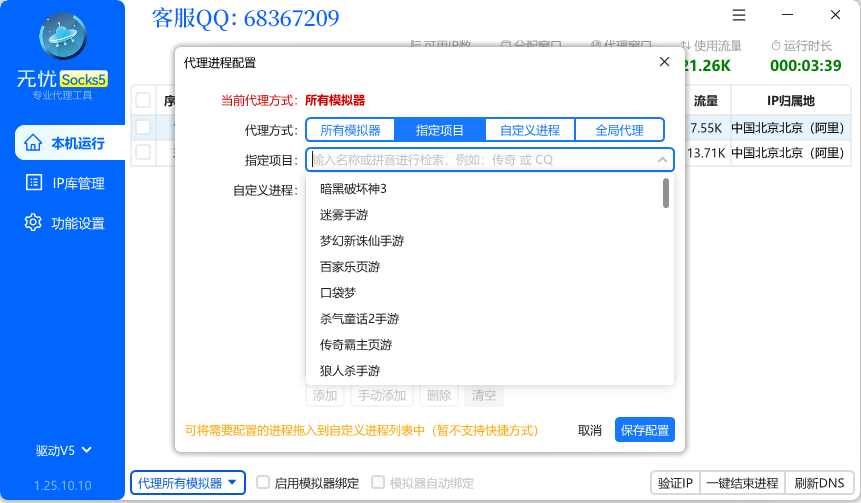Open the 代理所有模拟器 dropdown
Viewport: 861px width, 503px height.
click(x=188, y=483)
